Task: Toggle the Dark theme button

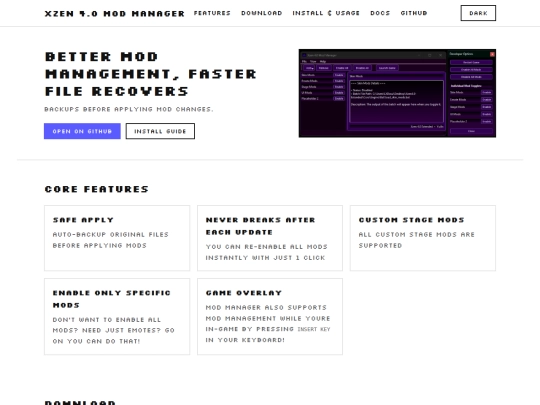Action: (478, 13)
